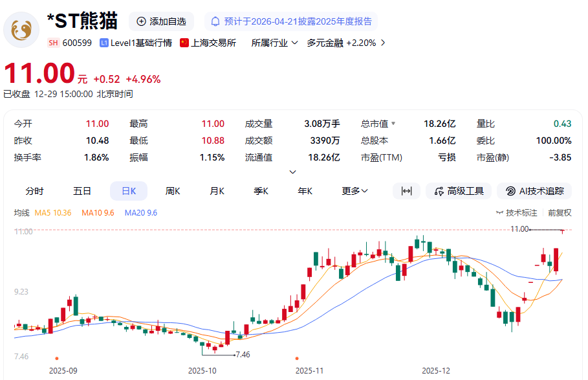The image size is (588, 380).
Task: Click the announcement bell icon
Action: pyautogui.click(x=217, y=21)
